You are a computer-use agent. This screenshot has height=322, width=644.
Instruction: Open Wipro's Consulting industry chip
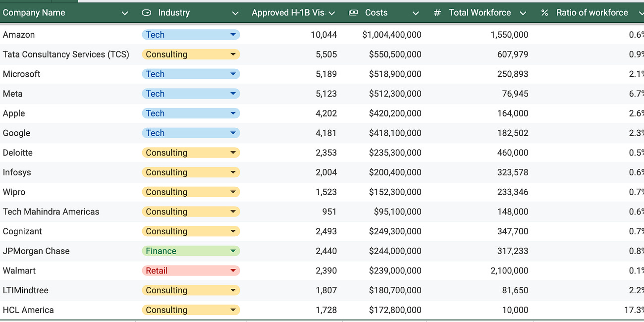(x=191, y=192)
